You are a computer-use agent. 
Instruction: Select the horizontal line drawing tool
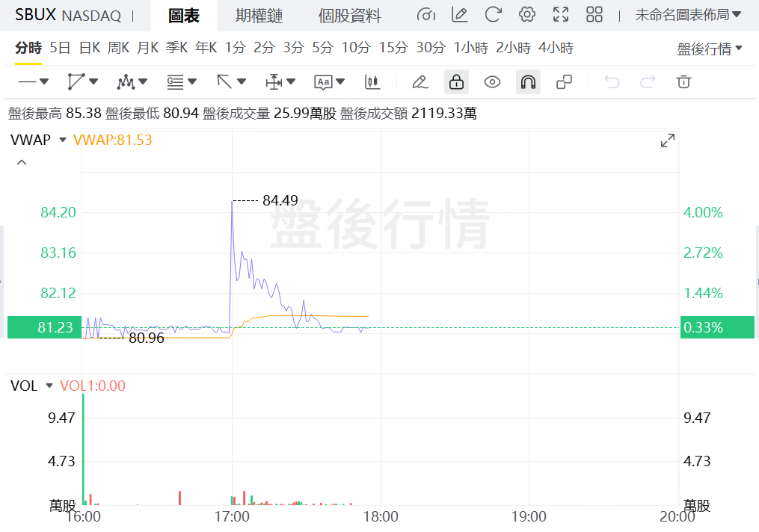[27, 81]
